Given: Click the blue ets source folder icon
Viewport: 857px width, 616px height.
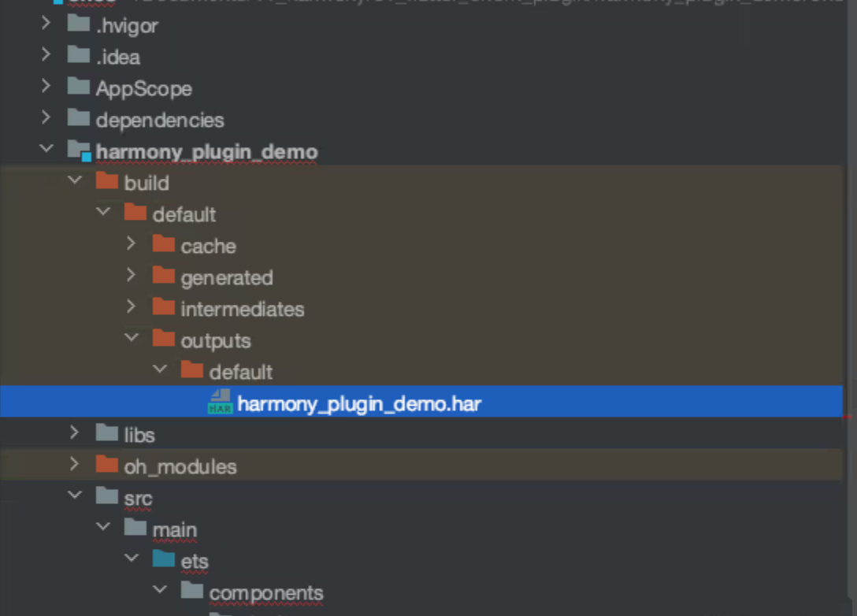Looking at the screenshot, I should coord(163,558).
